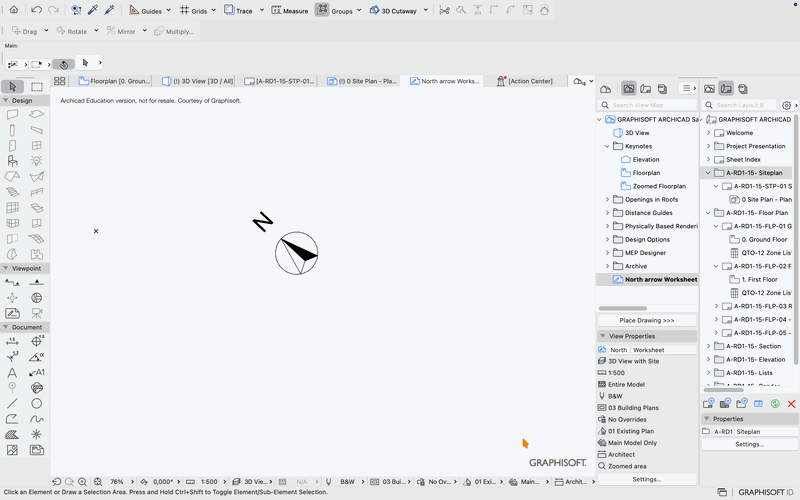Screen dimensions: 800x500
Task: Click Settings... under layout Properties
Action: coord(749,444)
